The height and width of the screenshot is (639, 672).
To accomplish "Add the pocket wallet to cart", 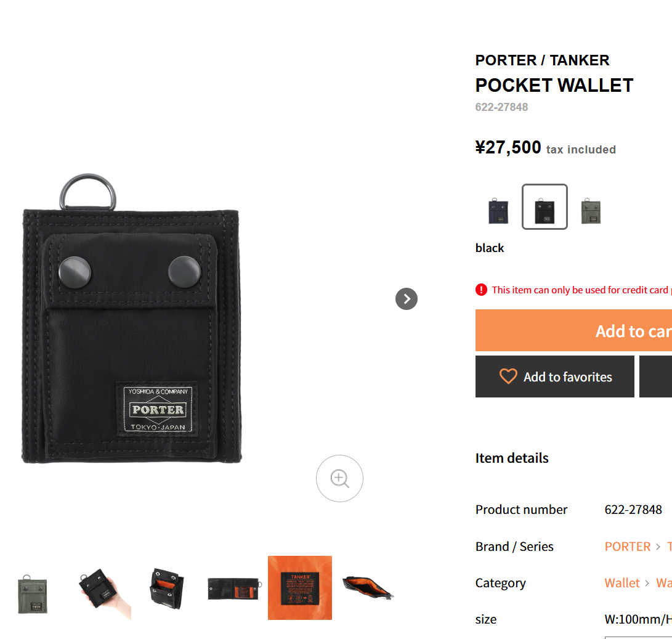I will tap(574, 330).
